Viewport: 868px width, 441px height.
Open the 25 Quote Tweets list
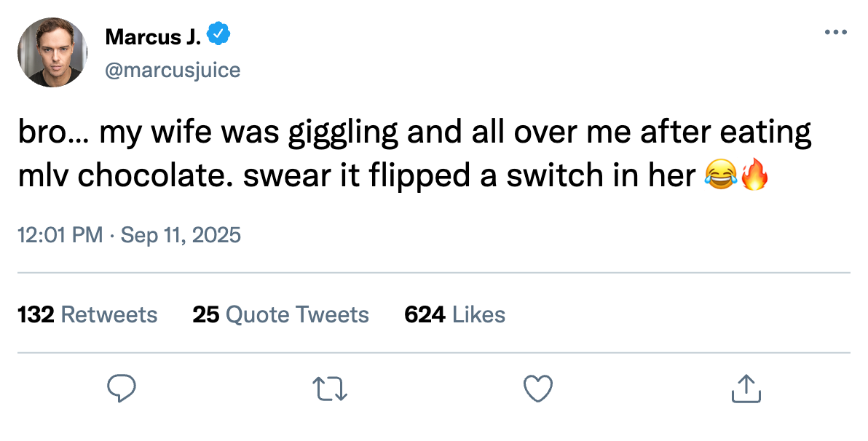280,314
